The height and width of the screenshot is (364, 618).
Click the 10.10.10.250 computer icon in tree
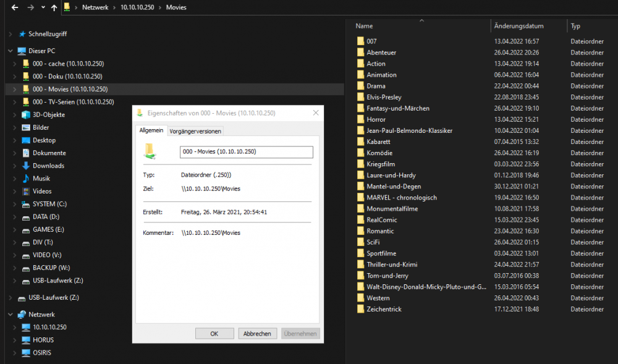click(26, 328)
